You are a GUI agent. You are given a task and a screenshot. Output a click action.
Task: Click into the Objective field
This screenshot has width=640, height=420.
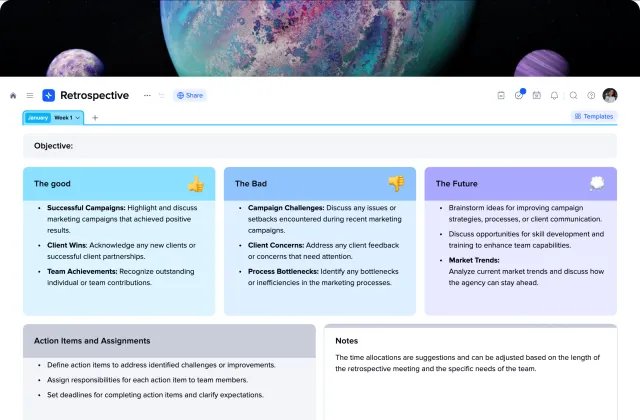[320, 146]
